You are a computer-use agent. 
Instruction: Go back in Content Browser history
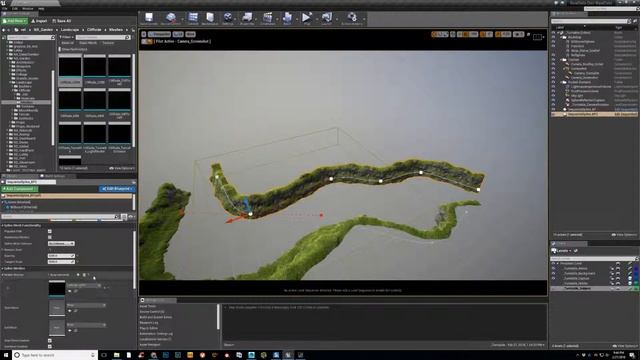point(4,30)
